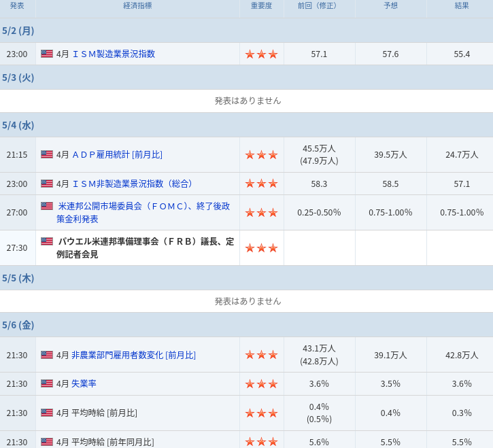Click the 結果 column header

click(x=462, y=5)
